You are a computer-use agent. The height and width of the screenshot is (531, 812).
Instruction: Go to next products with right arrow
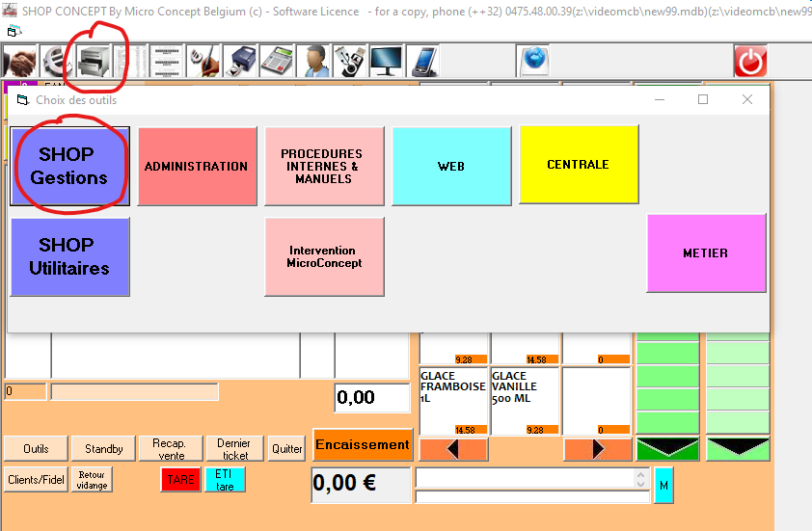click(597, 449)
